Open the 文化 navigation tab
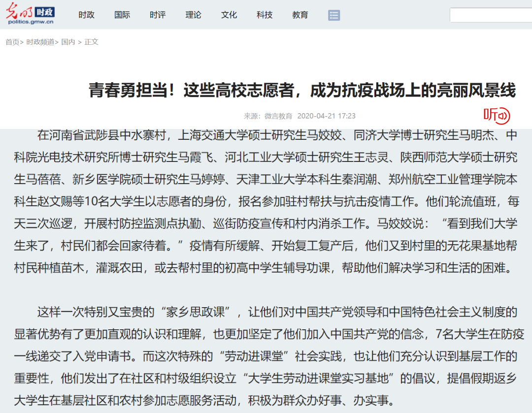532x413 pixels. coord(229,15)
